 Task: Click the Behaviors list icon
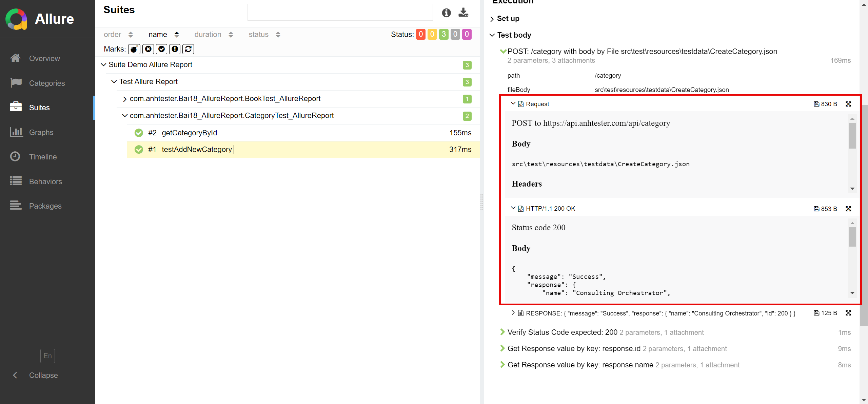pos(16,181)
